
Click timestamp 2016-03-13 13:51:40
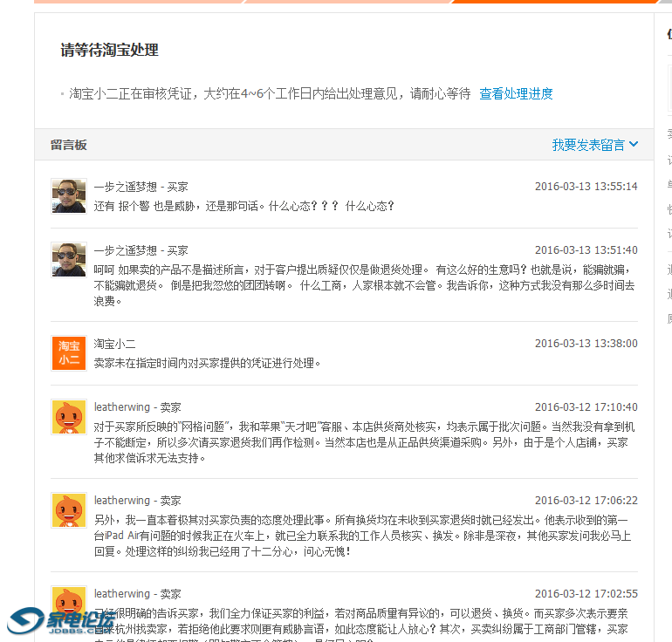(x=586, y=250)
